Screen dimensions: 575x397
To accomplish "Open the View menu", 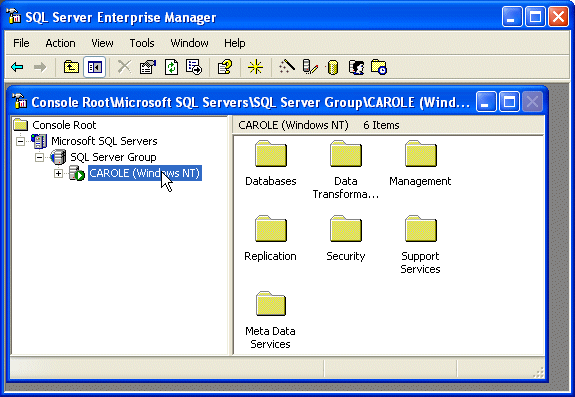I will 102,43.
